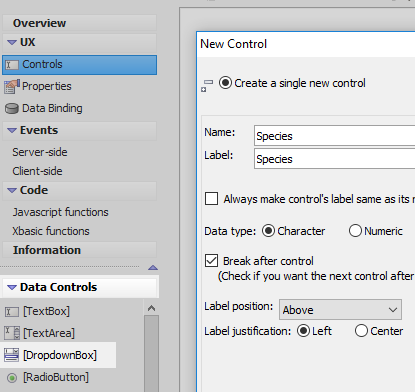415x392 pixels.
Task: Set label justification to Left
Action: tap(303, 331)
